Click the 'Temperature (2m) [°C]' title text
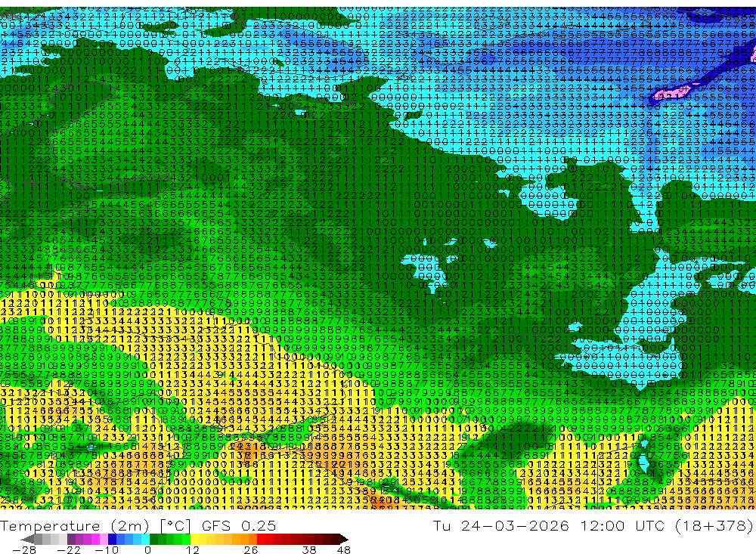The height and width of the screenshot is (554, 756). pos(95,526)
